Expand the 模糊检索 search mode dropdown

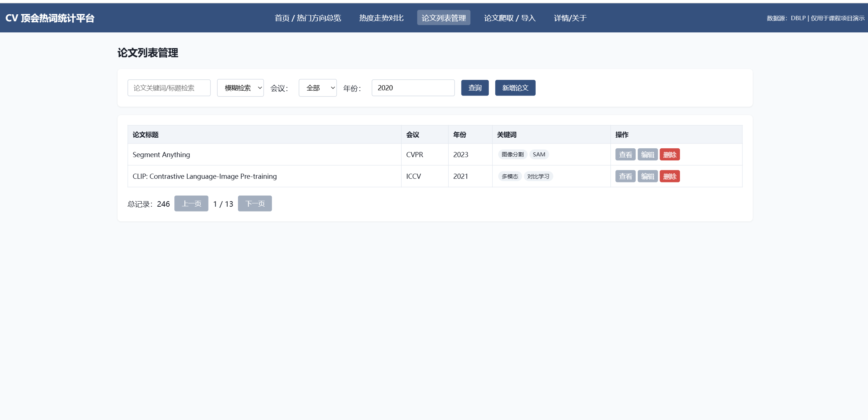click(x=240, y=88)
